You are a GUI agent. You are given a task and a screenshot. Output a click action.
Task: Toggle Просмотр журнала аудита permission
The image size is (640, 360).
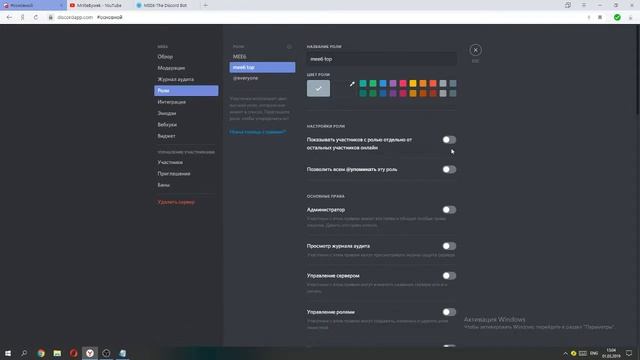(449, 246)
